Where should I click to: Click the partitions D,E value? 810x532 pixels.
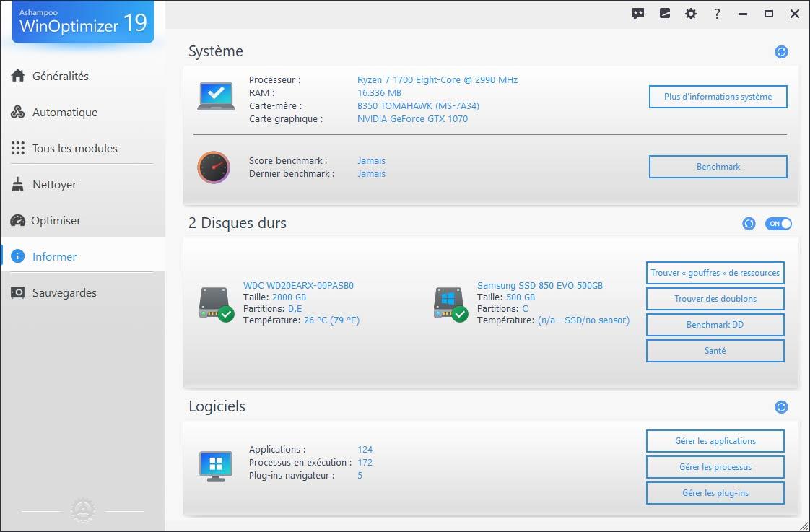click(x=295, y=308)
